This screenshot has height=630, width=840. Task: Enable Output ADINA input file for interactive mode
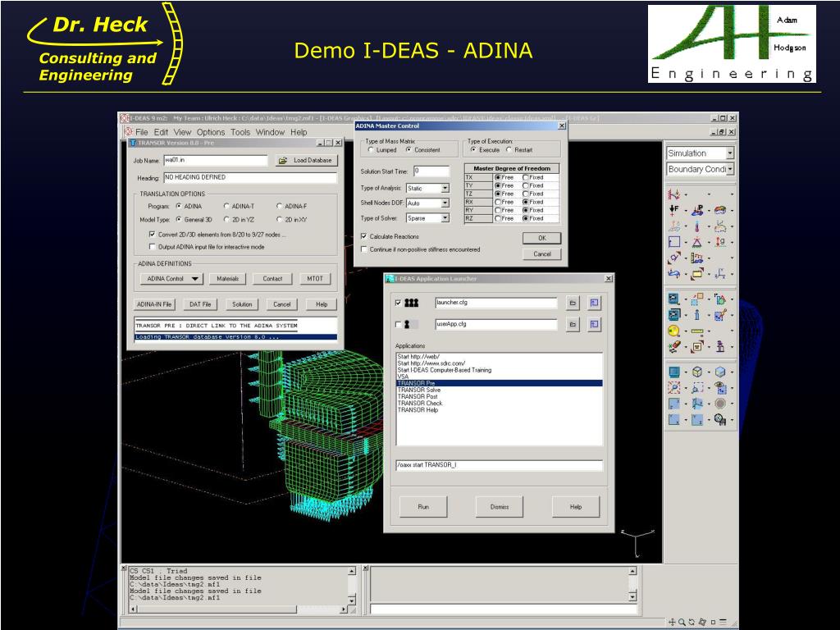(x=152, y=247)
